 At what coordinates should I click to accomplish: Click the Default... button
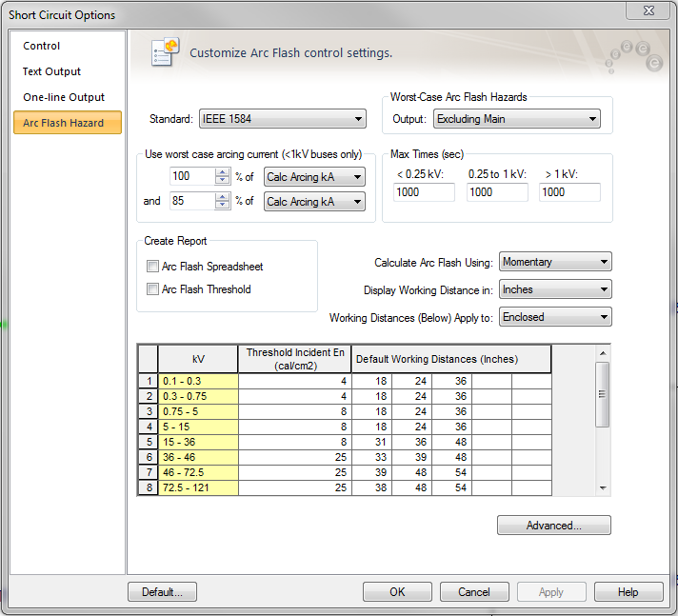tap(162, 592)
